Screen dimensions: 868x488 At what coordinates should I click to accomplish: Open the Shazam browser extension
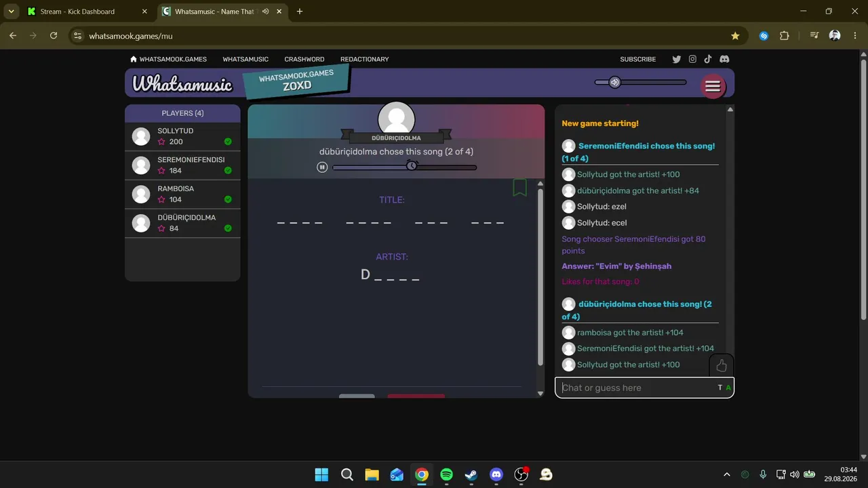[x=764, y=36]
